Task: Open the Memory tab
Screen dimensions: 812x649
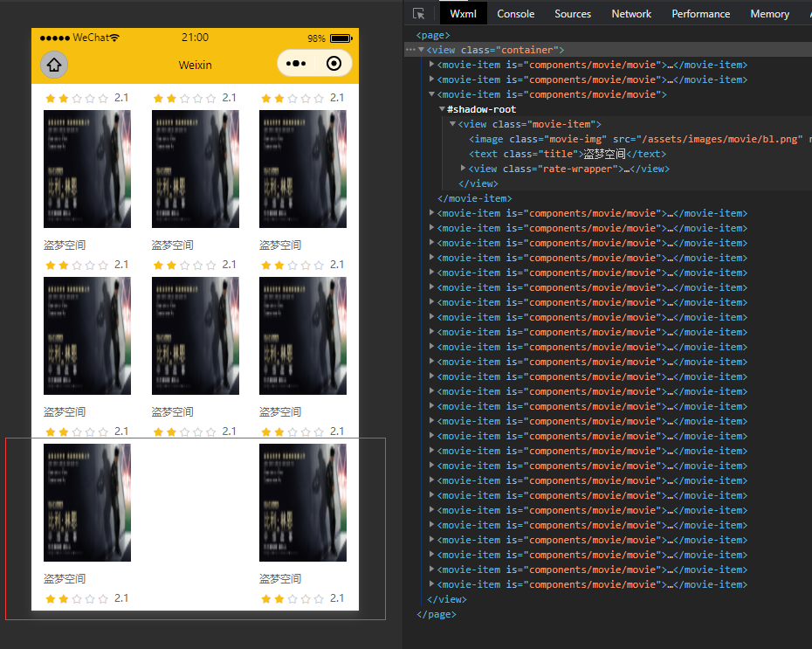Action: tap(769, 14)
